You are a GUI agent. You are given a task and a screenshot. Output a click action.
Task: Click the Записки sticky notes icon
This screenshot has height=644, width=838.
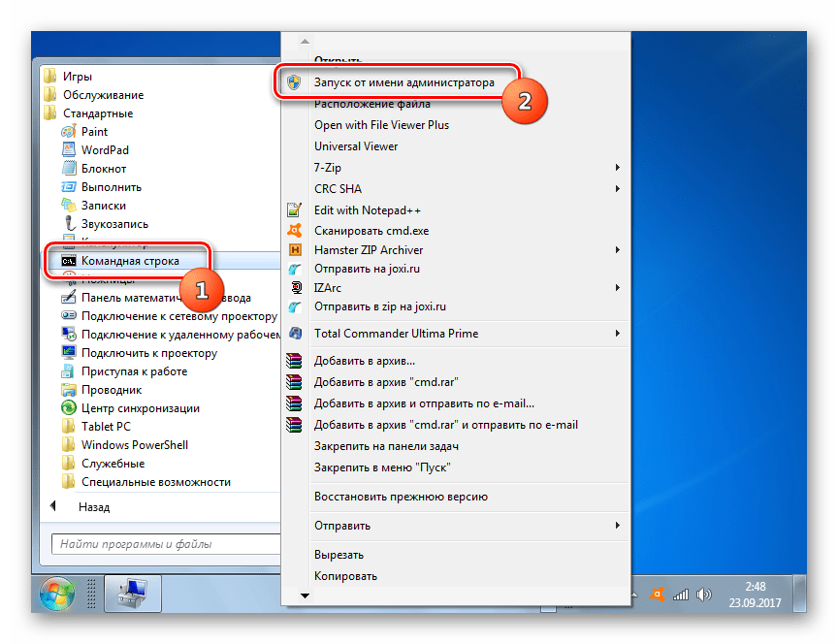pyautogui.click(x=69, y=206)
